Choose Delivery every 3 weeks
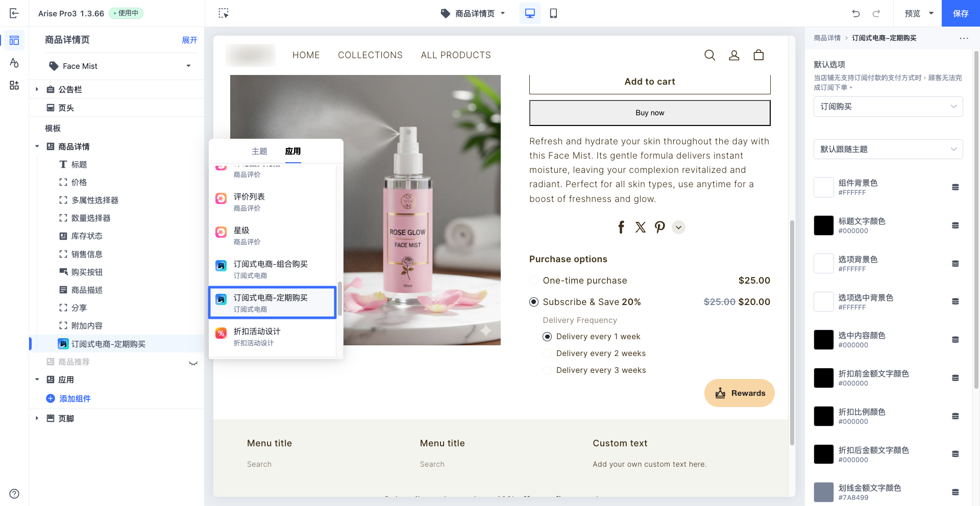Screen dimensions: 980x506 (547, 370)
